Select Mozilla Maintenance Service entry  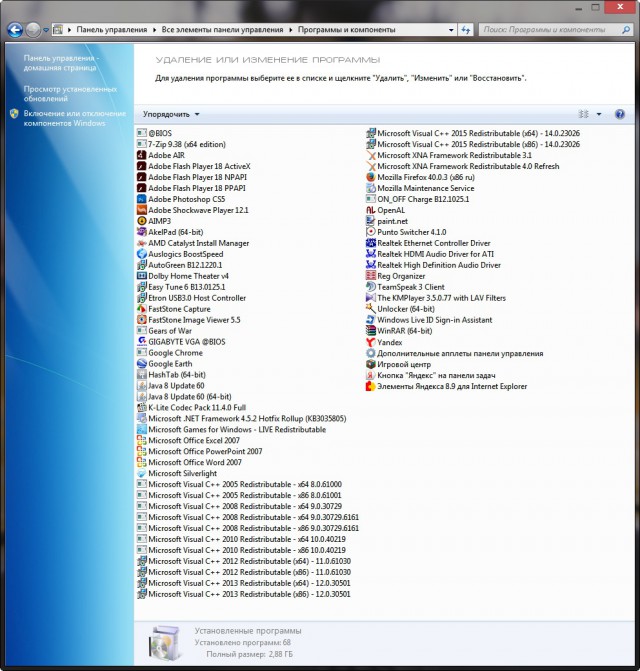[x=420, y=188]
